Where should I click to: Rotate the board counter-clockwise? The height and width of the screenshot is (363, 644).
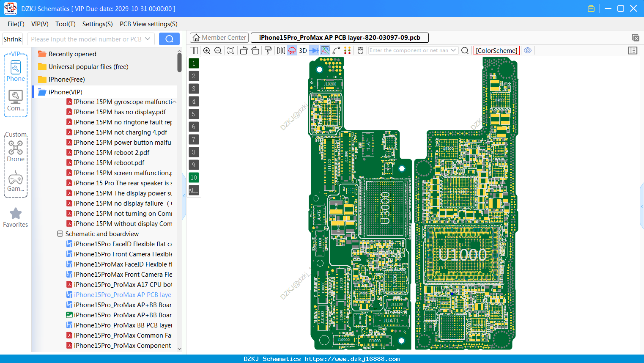244,51
